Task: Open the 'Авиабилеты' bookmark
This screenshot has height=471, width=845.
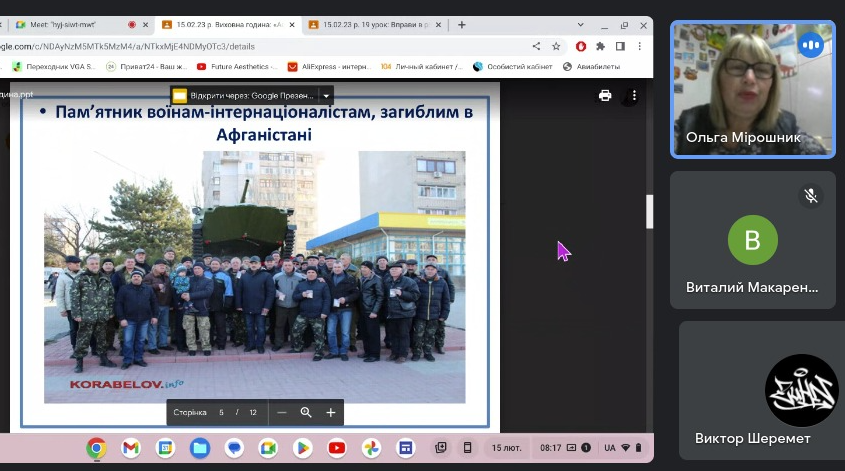Action: [592, 67]
